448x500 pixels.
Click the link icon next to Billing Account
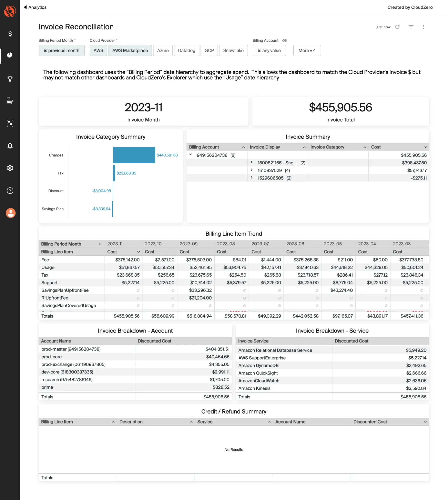[285, 41]
